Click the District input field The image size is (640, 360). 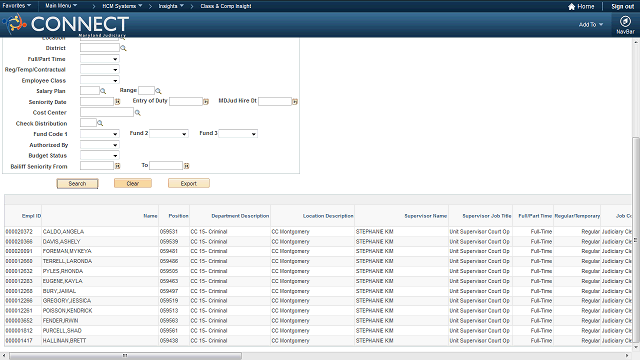pyautogui.click(x=100, y=48)
